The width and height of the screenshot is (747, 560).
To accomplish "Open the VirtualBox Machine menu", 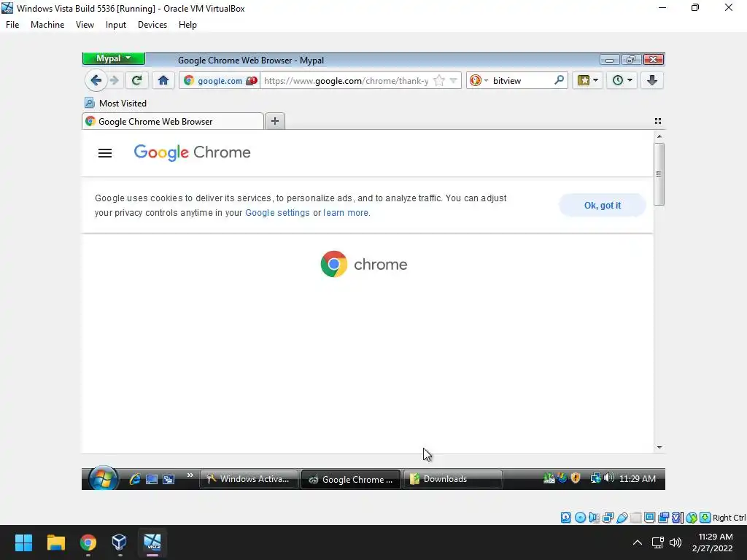I will [47, 25].
